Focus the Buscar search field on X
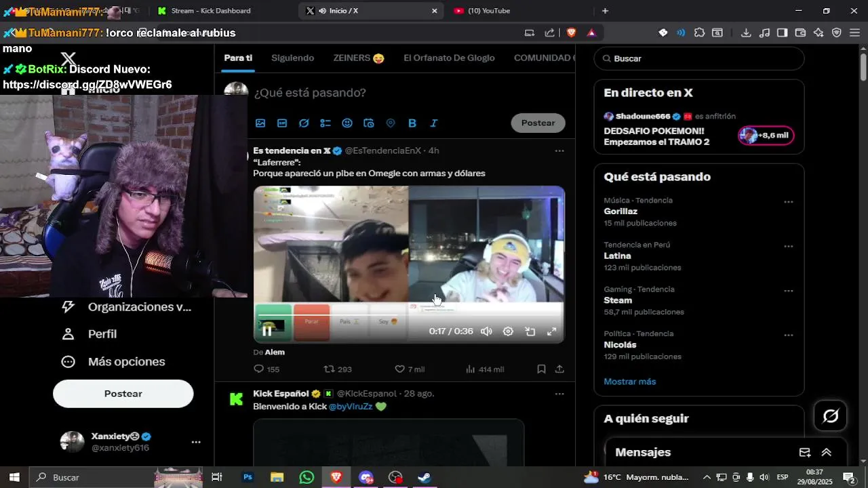 click(x=699, y=58)
